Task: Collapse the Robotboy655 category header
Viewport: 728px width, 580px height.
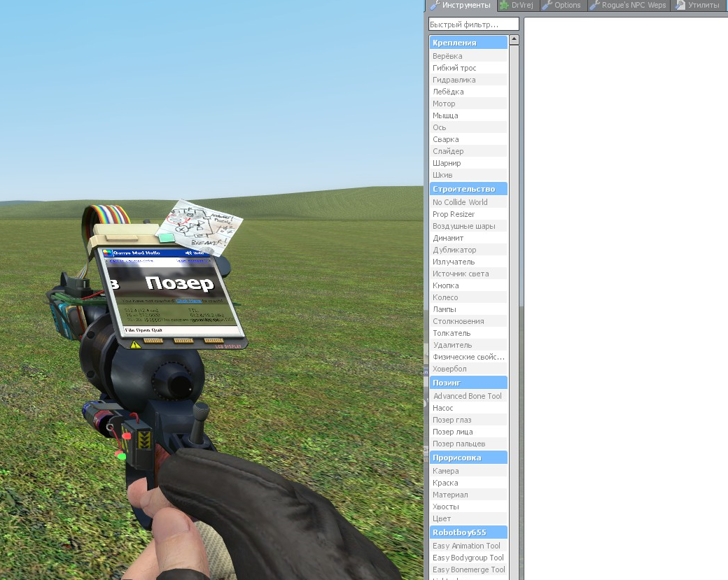Action: click(x=468, y=532)
